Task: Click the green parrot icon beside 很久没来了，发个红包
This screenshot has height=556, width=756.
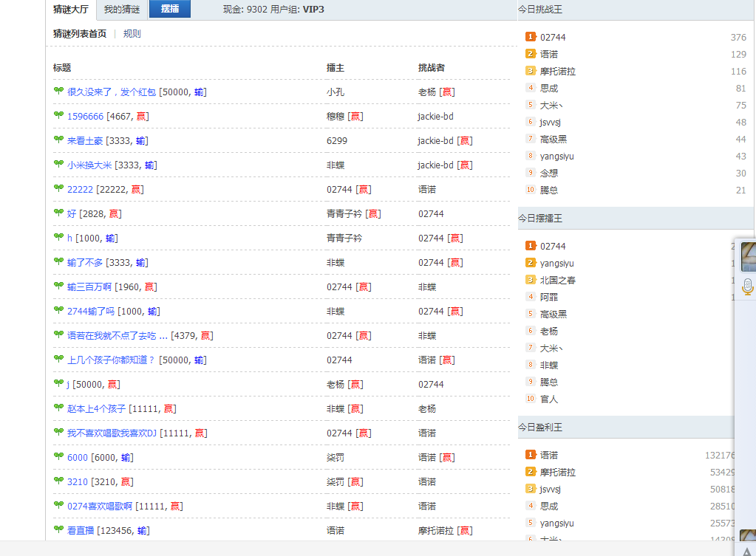Action: coord(59,91)
